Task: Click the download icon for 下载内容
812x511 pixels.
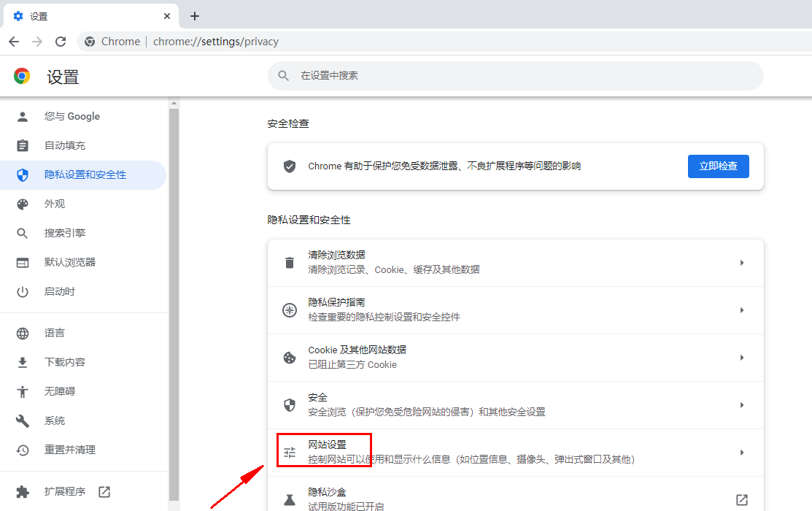Action: point(23,361)
